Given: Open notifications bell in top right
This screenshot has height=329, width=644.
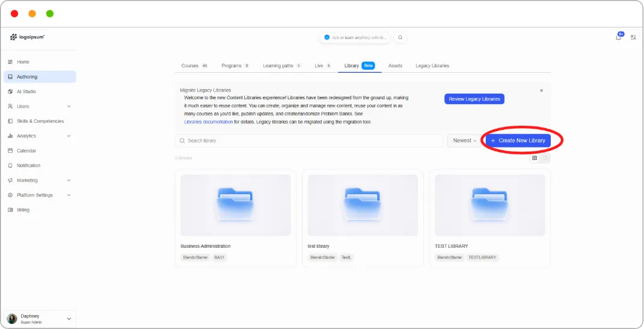Looking at the screenshot, I should pos(619,37).
